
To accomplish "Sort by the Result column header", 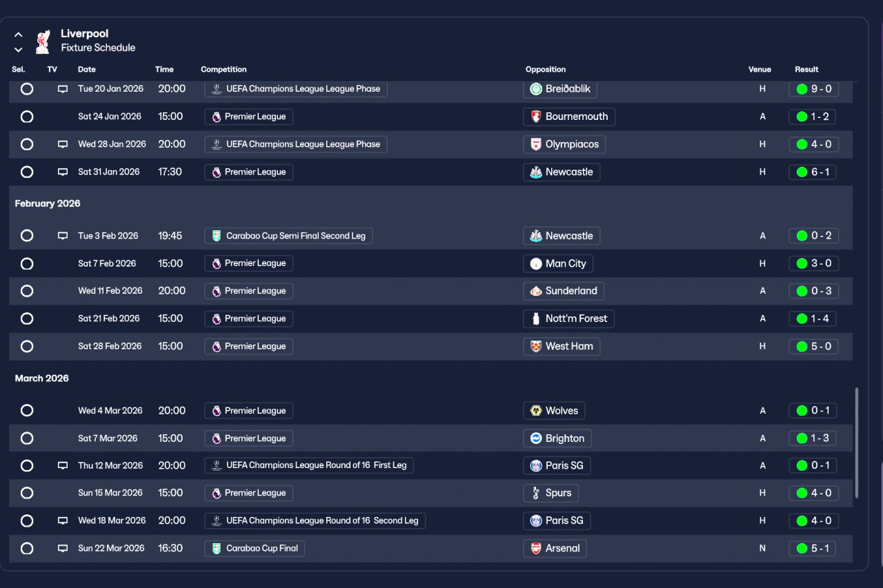I will point(806,70).
